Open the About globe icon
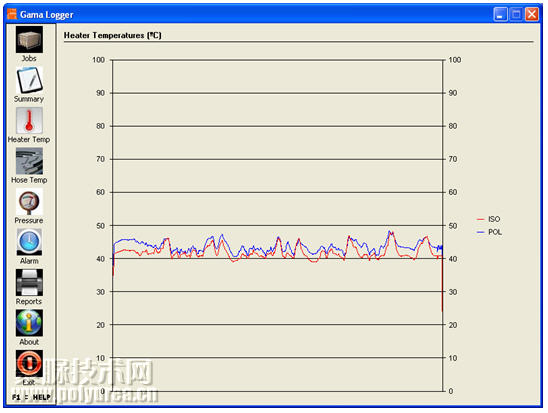The height and width of the screenshot is (413, 548). pyautogui.click(x=29, y=323)
